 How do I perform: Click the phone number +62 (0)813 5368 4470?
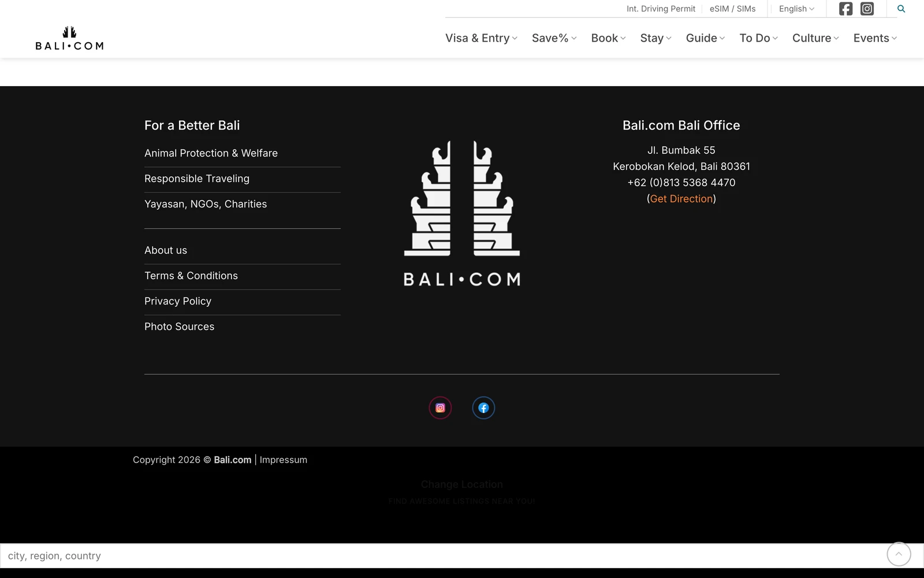(x=681, y=183)
